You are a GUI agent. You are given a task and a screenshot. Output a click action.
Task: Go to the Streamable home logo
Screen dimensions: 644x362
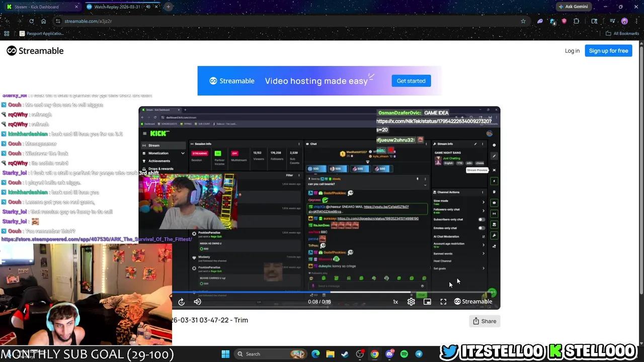click(x=35, y=51)
